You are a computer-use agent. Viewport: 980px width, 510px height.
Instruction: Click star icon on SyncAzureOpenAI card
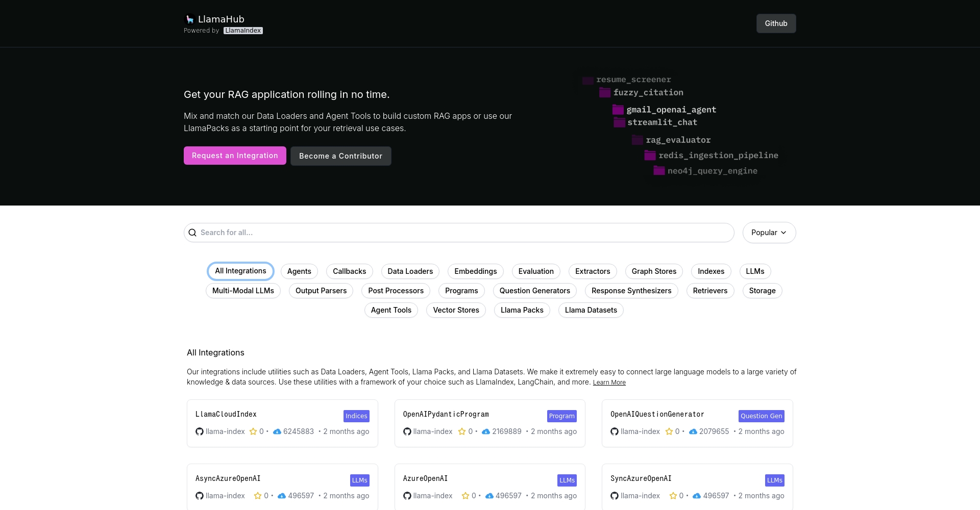(673, 496)
